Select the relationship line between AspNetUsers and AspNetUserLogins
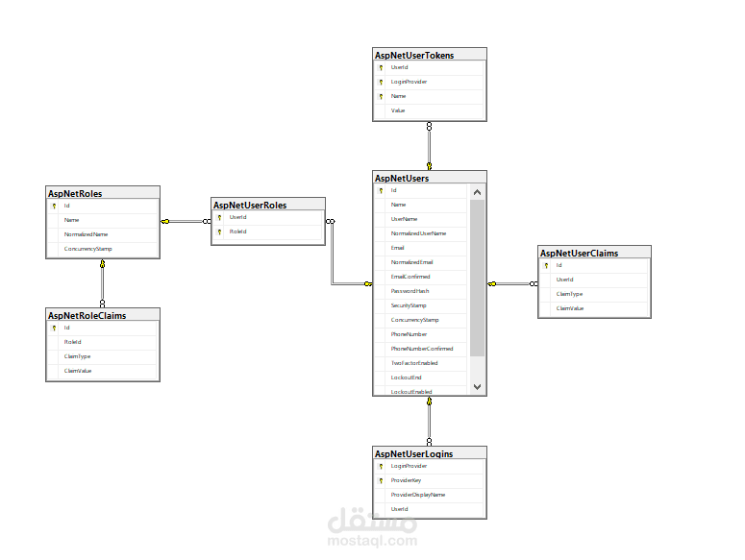Viewport: 745px width, 560px height. (x=429, y=421)
